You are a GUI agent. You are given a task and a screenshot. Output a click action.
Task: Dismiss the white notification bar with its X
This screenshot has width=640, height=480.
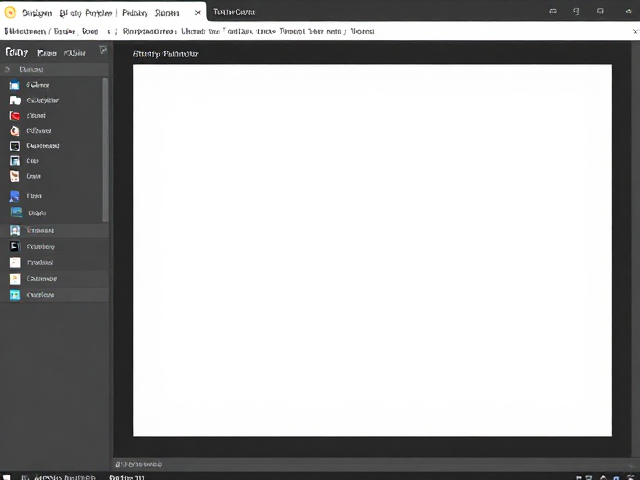635,31
